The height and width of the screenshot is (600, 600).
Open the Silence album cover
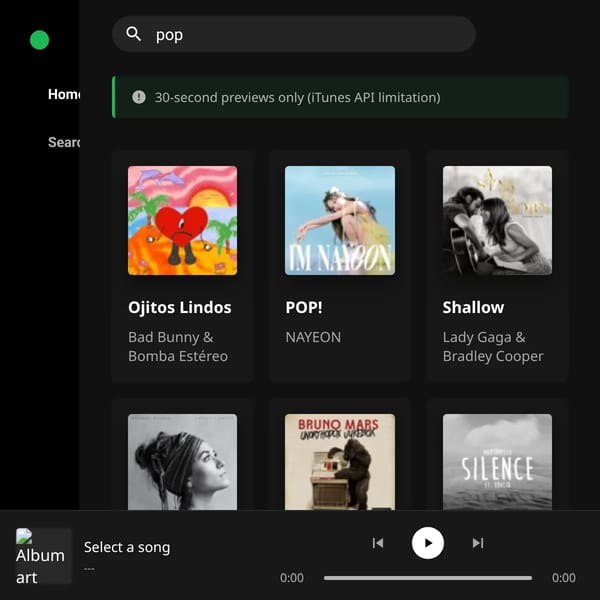click(497, 462)
